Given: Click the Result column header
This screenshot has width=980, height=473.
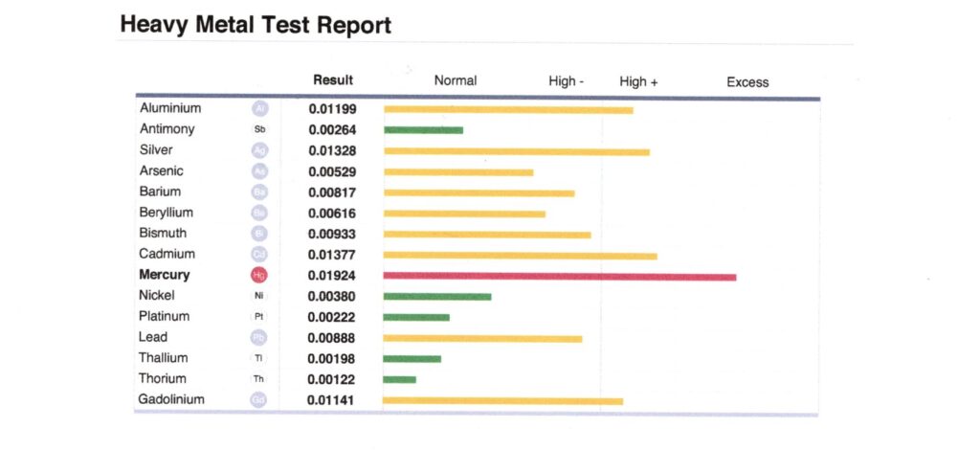Looking at the screenshot, I should [333, 80].
